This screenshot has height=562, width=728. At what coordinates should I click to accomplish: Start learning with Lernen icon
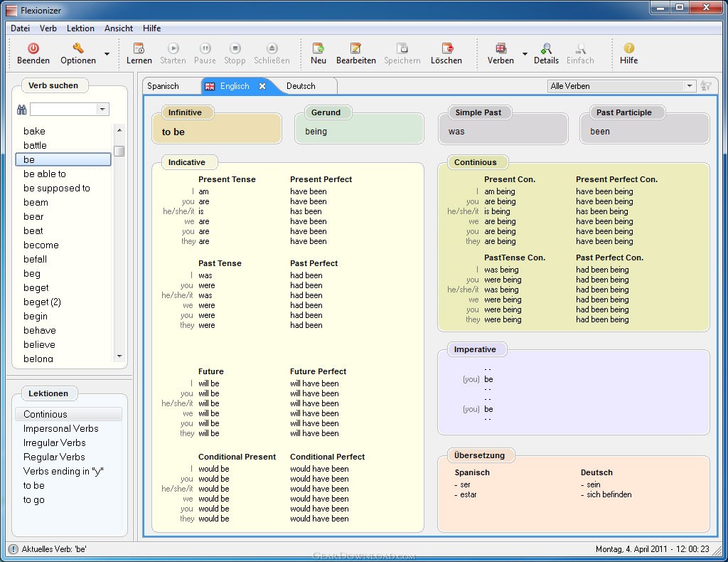point(139,48)
